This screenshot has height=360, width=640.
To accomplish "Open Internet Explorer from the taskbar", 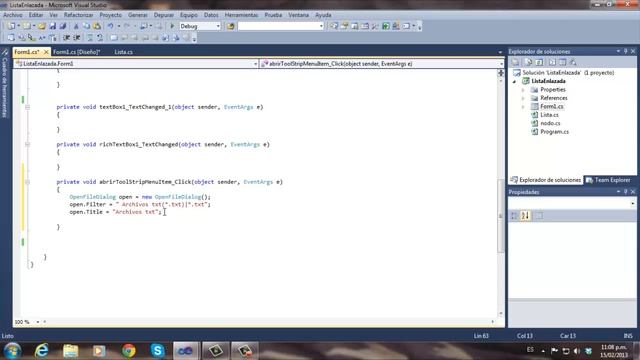I will pos(42,351).
